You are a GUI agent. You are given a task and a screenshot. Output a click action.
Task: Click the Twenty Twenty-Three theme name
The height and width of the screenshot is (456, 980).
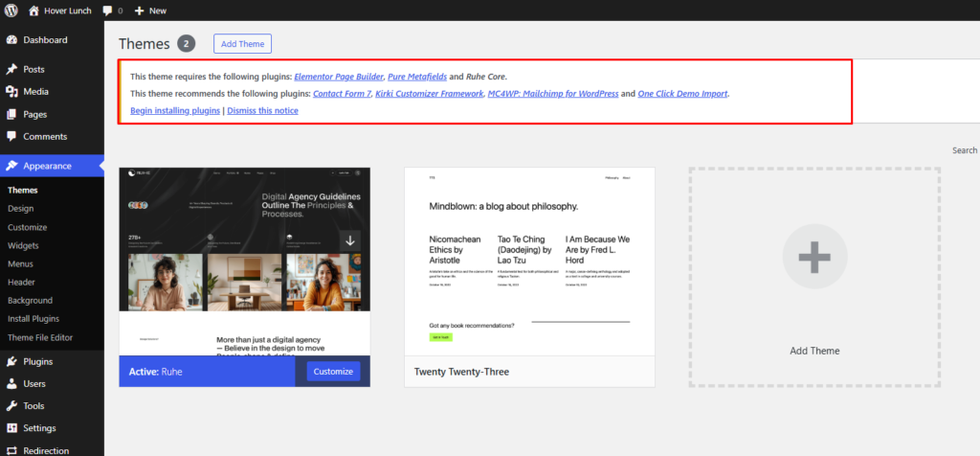(462, 372)
